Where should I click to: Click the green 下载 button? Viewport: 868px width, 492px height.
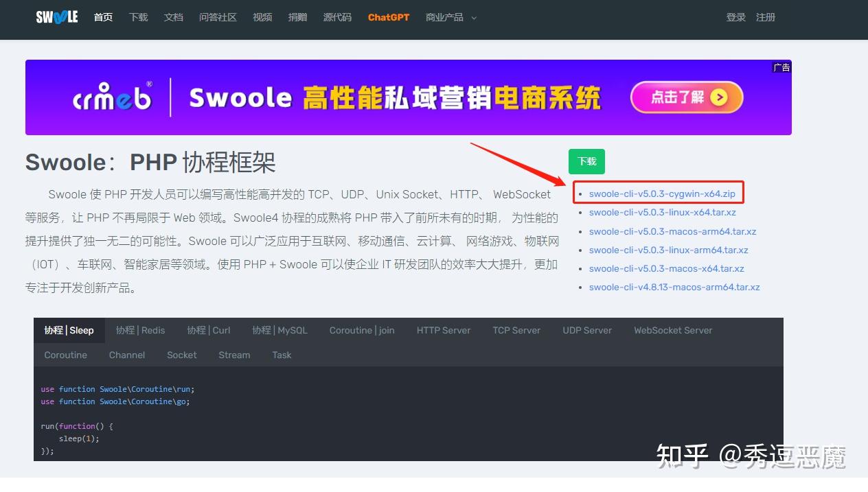pos(586,161)
